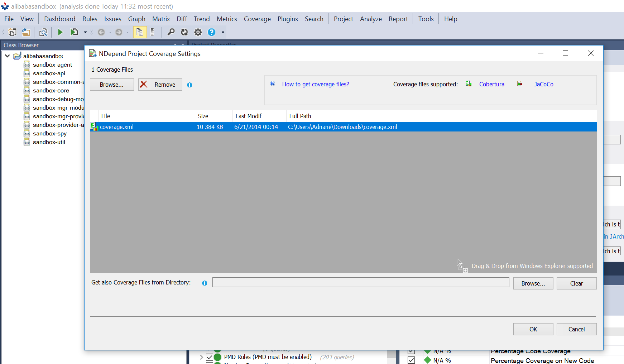Expand the PMD Rules group
The width and height of the screenshot is (624, 364).
tap(201, 357)
